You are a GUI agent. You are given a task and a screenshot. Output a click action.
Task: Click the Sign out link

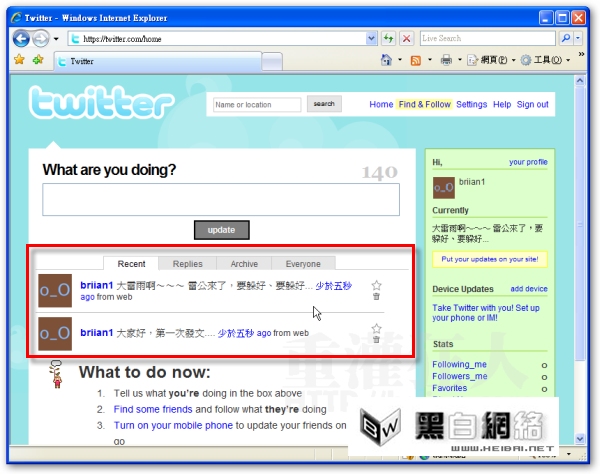532,104
